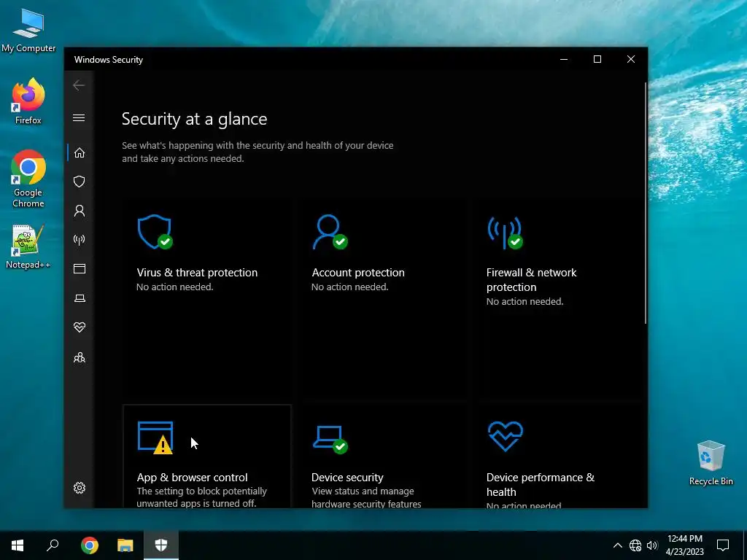Screen dimensions: 747x560
Task: Open Account protection person icon in sidebar
Action: click(x=79, y=211)
